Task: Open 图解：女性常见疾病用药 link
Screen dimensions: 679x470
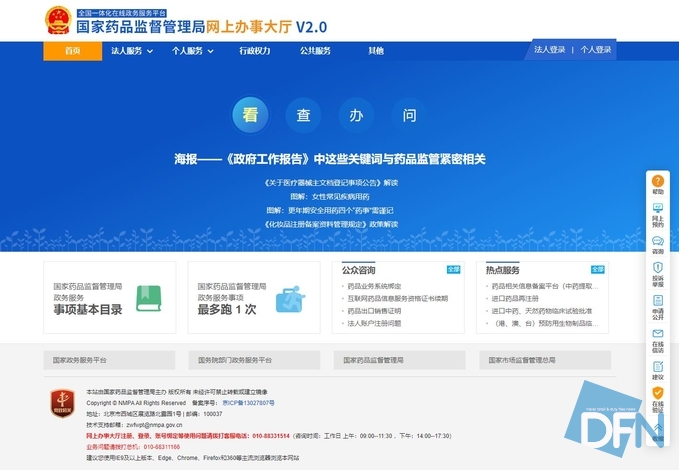Action: (330, 197)
